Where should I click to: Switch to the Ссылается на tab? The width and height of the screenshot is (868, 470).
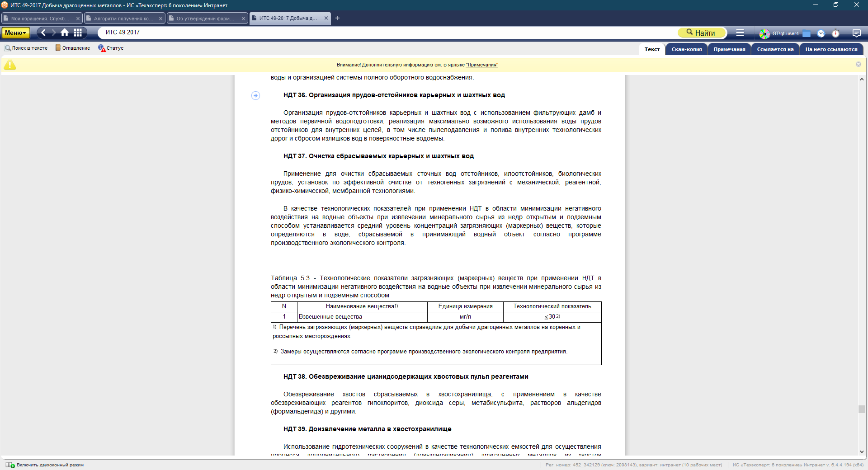[x=775, y=49]
